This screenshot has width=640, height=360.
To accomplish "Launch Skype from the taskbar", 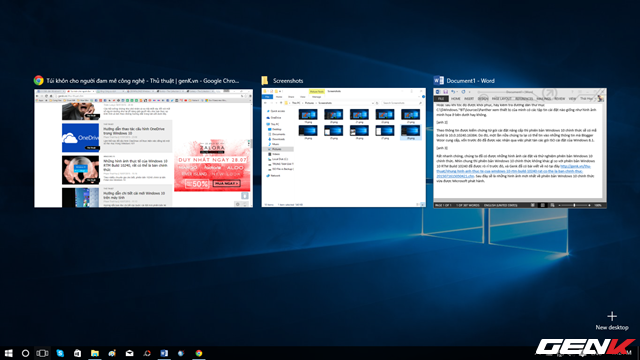I will point(60,353).
